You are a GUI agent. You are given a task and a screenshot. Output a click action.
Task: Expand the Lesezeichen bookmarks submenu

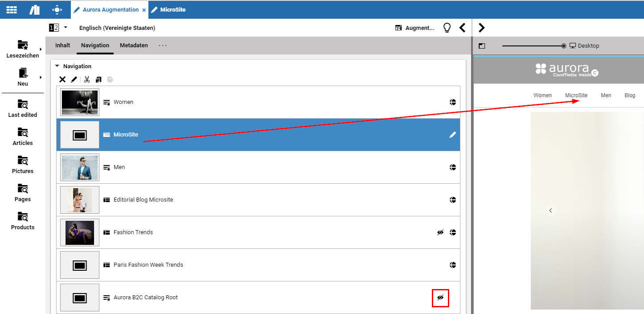tap(41, 49)
